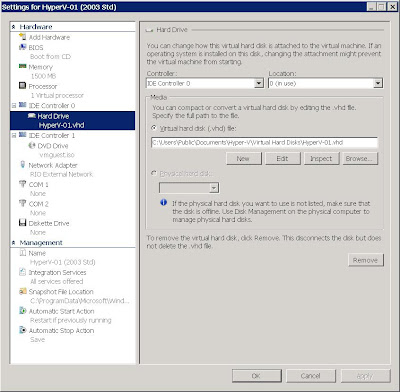The height and width of the screenshot is (392, 400).
Task: Select the Processor icon
Action: [x=22, y=86]
